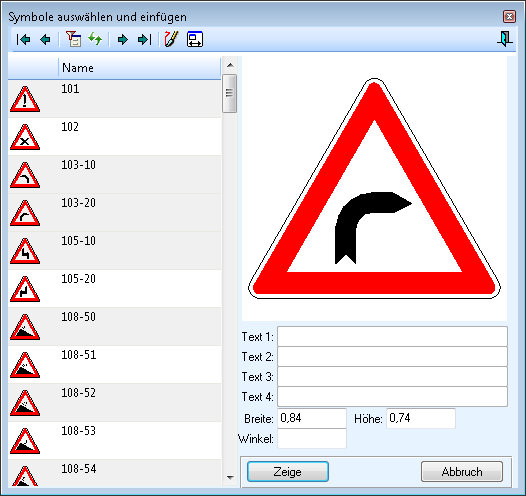Go to previous symbol page arrow
The width and height of the screenshot is (526, 496).
tap(45, 40)
